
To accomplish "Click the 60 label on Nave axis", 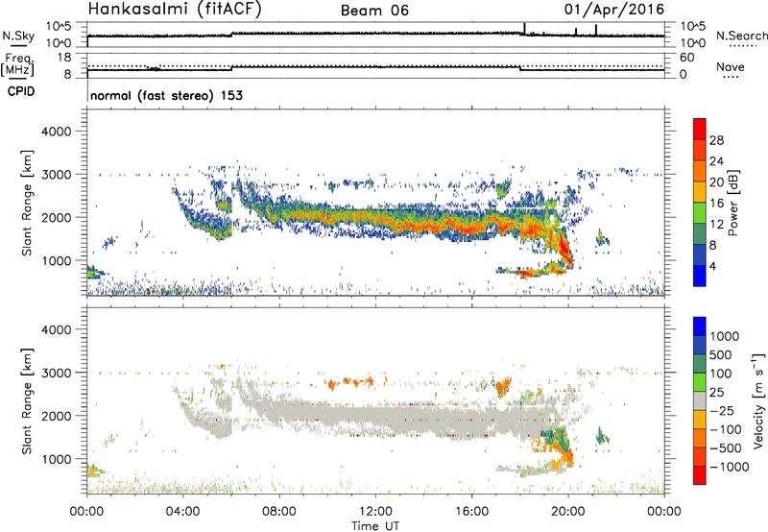I will click(686, 58).
